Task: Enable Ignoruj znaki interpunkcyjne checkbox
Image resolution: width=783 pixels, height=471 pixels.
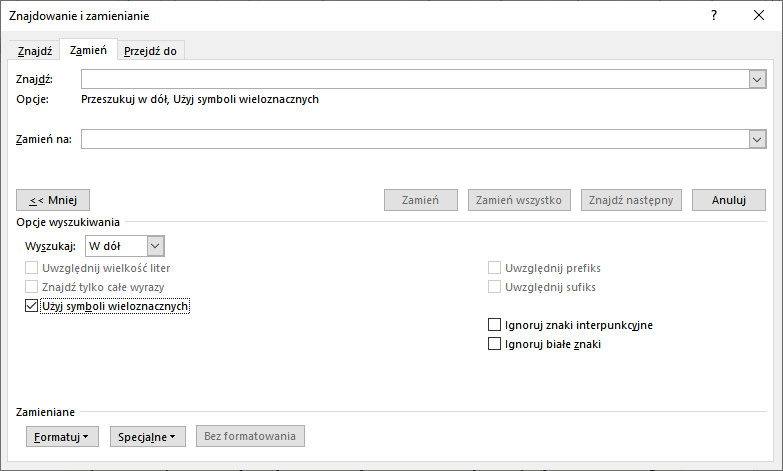Action: pyautogui.click(x=494, y=325)
